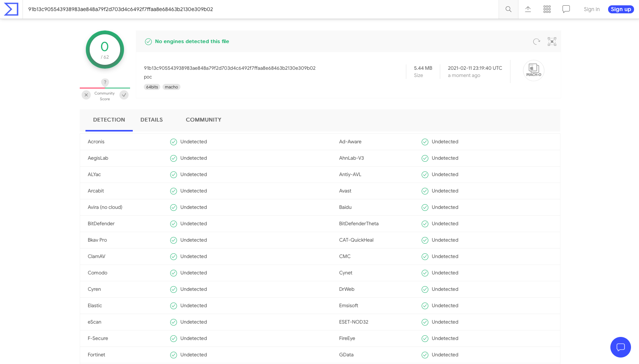Open the upload file icon
639x364 pixels.
click(x=528, y=9)
